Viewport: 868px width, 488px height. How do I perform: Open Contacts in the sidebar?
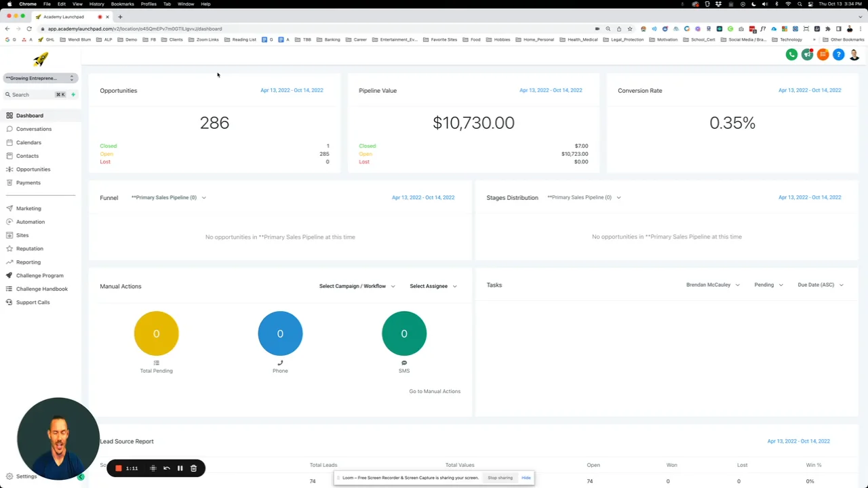27,156
